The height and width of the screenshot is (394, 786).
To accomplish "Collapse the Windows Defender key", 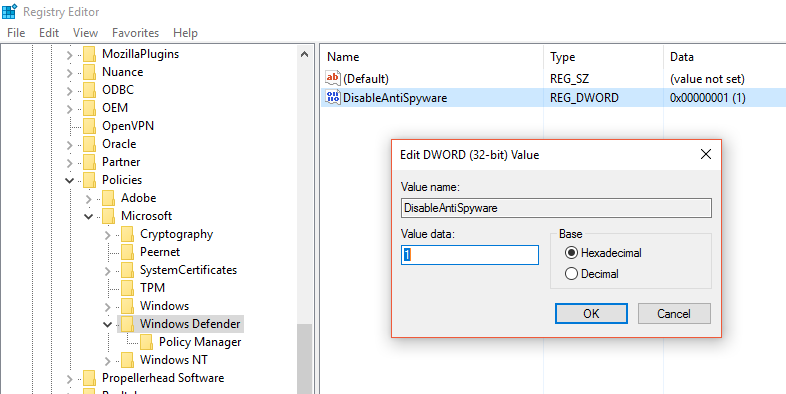I will pos(108,325).
